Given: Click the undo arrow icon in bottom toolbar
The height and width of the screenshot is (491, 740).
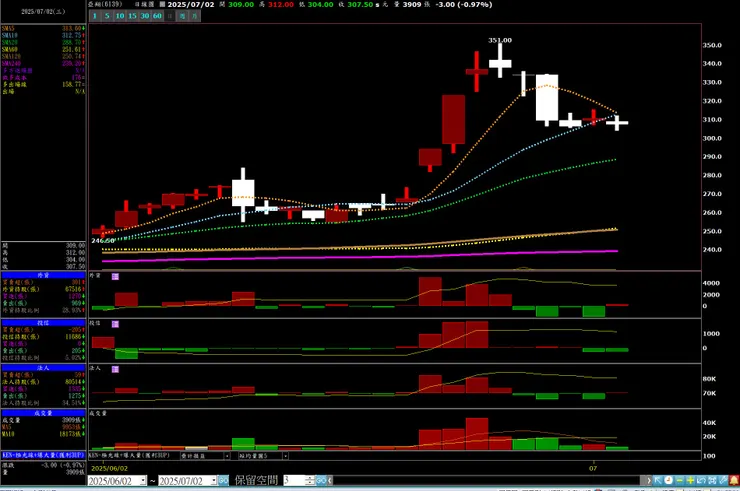Looking at the screenshot, I should [701, 481].
